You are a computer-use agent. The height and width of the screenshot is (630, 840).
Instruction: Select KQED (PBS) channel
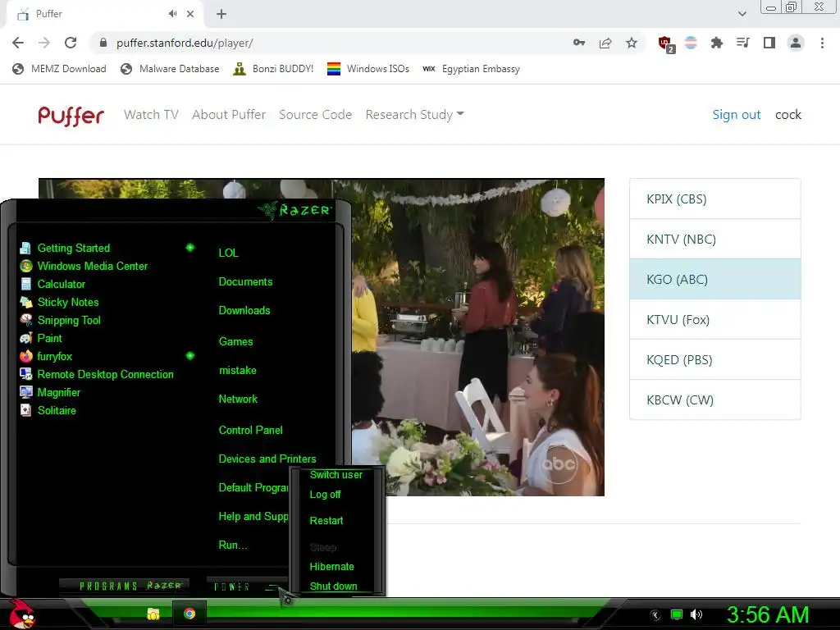(715, 359)
